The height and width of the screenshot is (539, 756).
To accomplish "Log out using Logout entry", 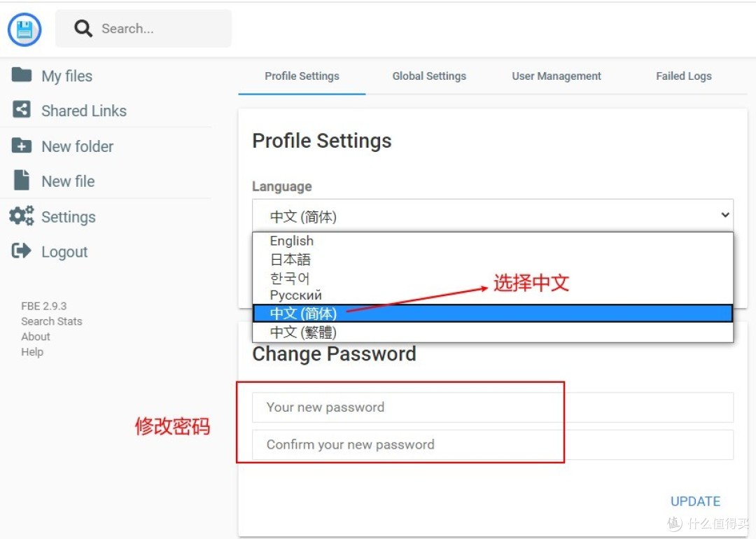I will (x=64, y=252).
